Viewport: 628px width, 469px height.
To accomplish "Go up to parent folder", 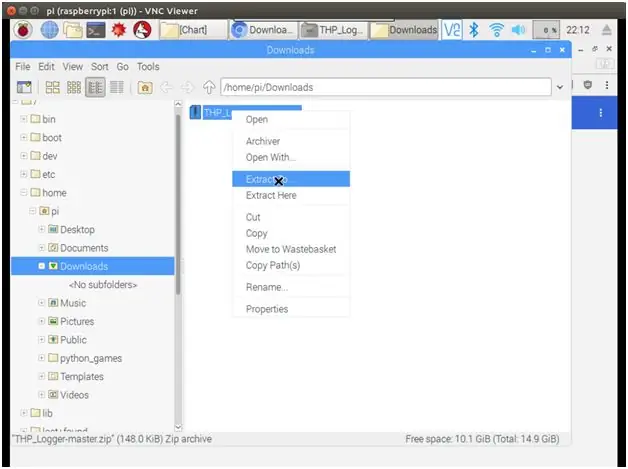I will tap(209, 87).
